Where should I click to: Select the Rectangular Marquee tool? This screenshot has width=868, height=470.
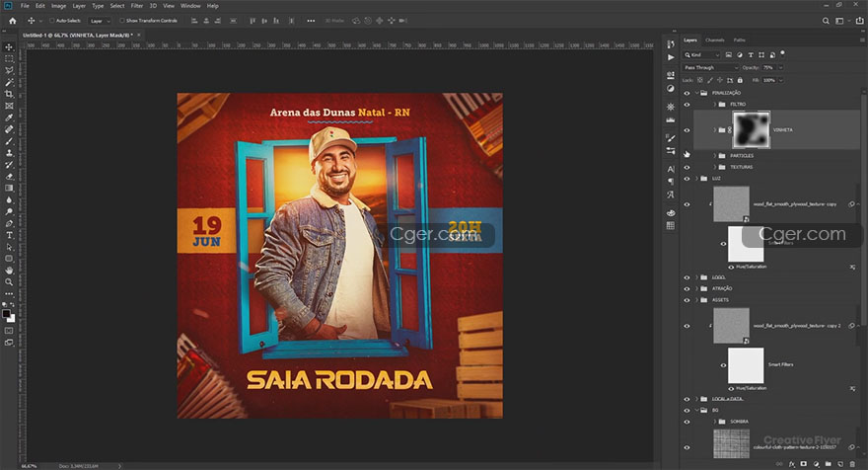tap(9, 59)
